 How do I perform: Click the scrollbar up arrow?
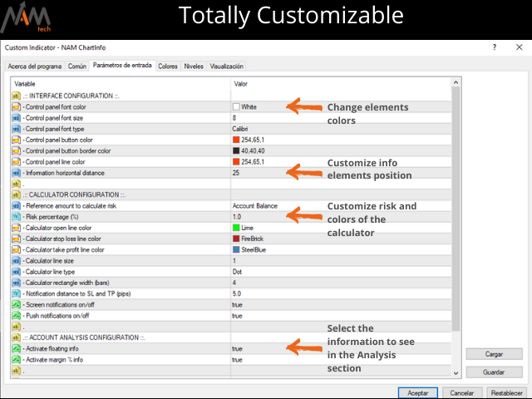click(456, 82)
